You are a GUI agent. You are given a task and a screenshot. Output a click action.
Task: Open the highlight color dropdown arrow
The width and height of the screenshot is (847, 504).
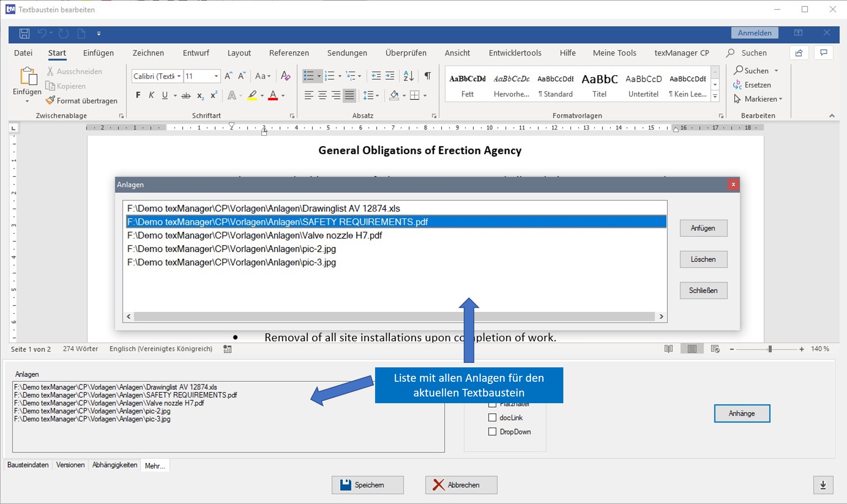(262, 95)
